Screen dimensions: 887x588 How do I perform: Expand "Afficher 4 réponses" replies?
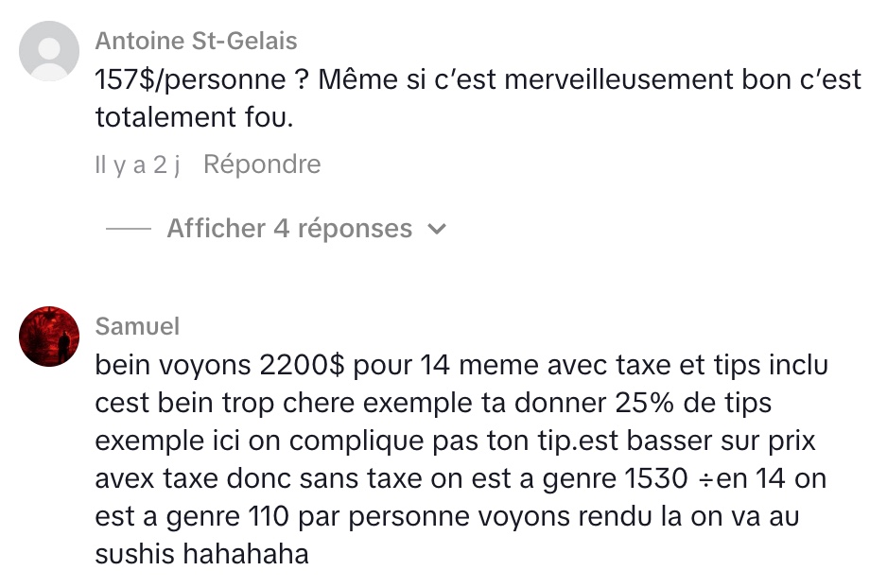289,229
